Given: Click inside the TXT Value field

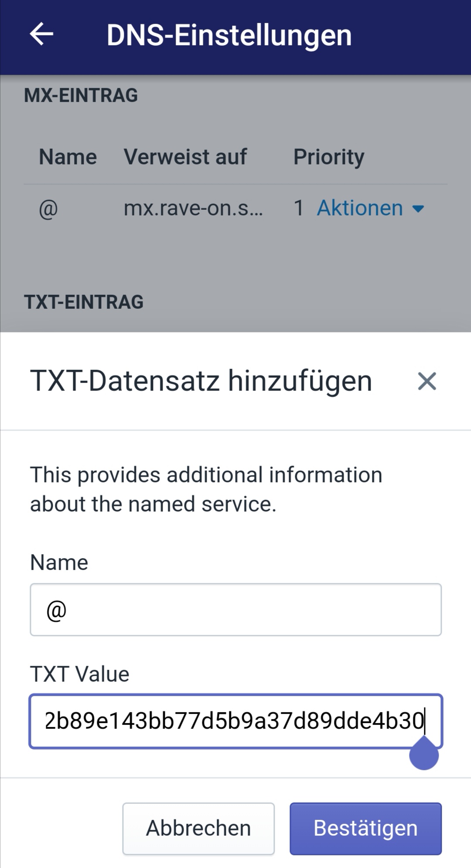Looking at the screenshot, I should coord(236,721).
